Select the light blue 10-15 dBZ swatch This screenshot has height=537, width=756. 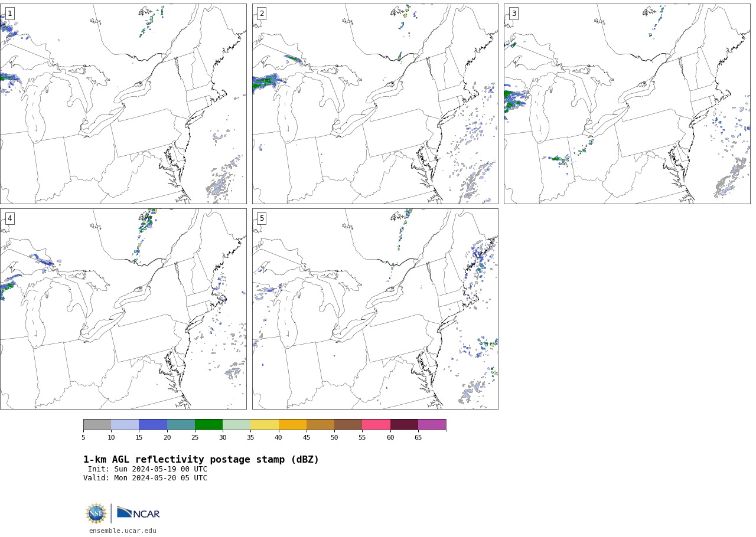pos(125,425)
